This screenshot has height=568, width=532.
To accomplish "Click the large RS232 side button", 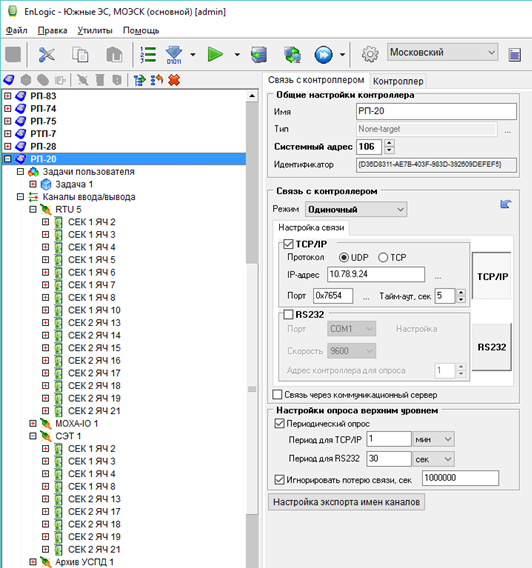I will coord(492,347).
